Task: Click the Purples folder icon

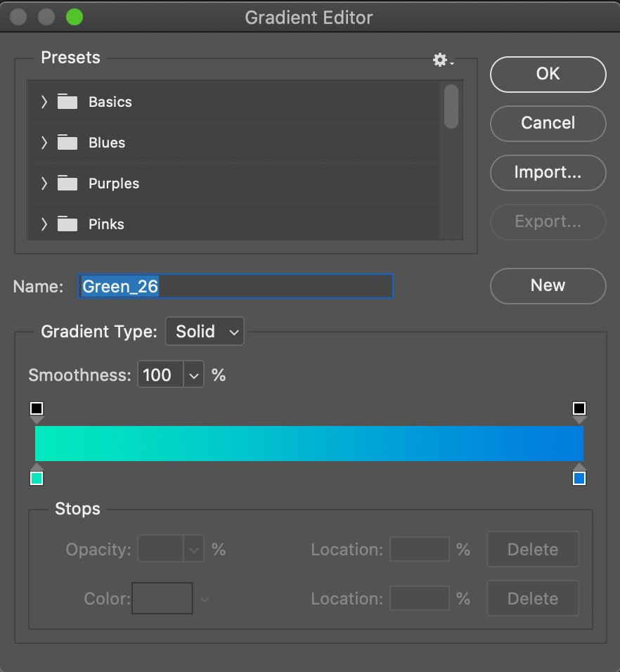Action: pos(67,183)
